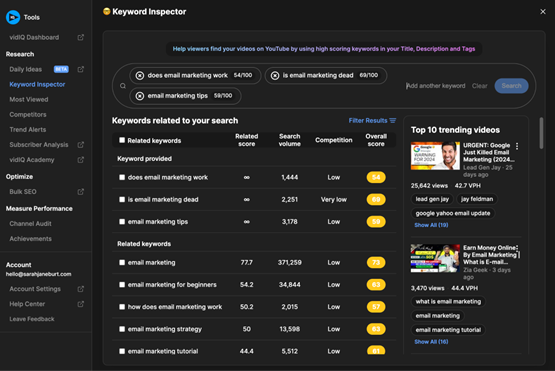Image resolution: width=555 pixels, height=371 pixels.
Task: Click the blue Search button
Action: pos(511,86)
